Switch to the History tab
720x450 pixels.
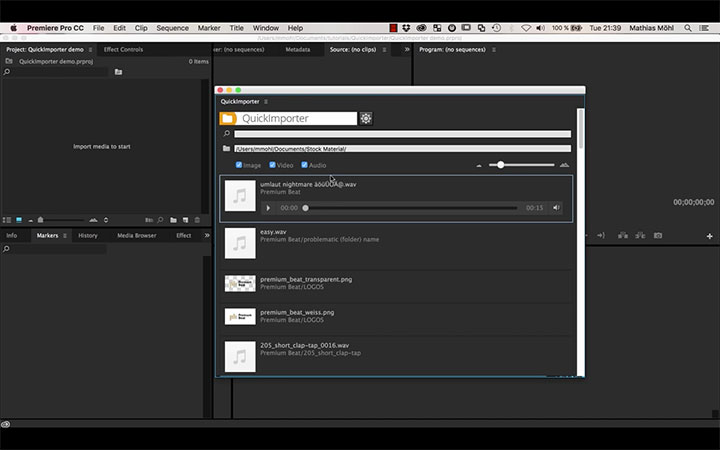click(x=88, y=236)
